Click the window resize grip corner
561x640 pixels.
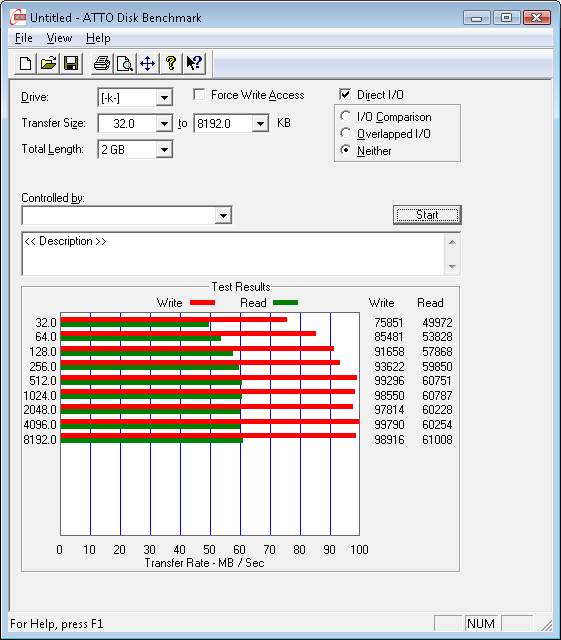point(547,625)
